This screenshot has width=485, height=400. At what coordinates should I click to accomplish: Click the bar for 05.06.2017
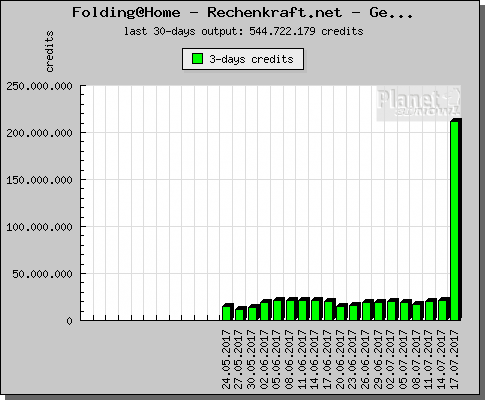[279, 309]
